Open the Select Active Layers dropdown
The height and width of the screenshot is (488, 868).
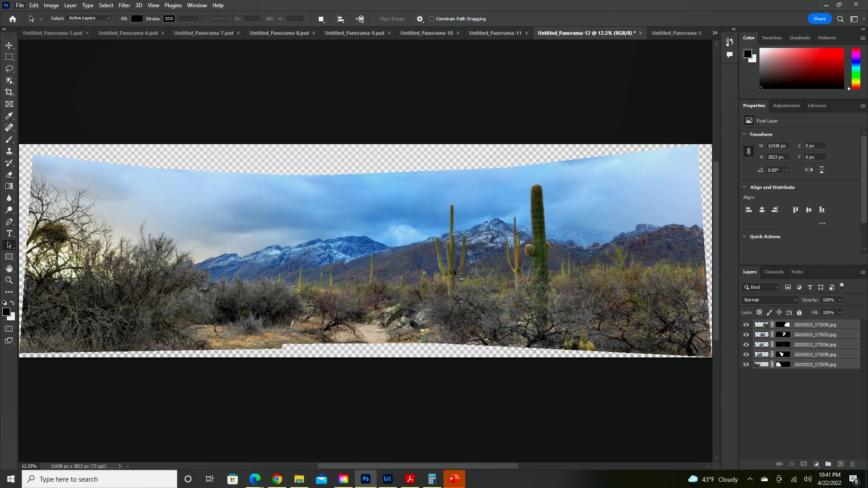[x=90, y=19]
